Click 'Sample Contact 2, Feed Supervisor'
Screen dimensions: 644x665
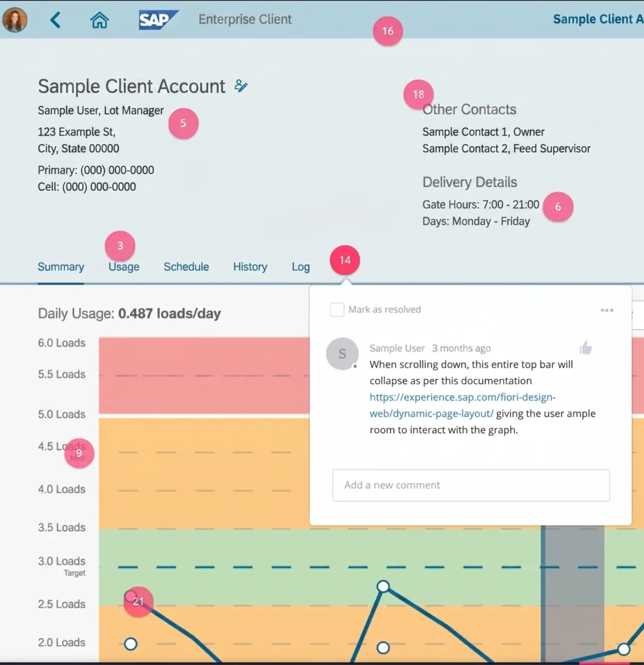(506, 149)
